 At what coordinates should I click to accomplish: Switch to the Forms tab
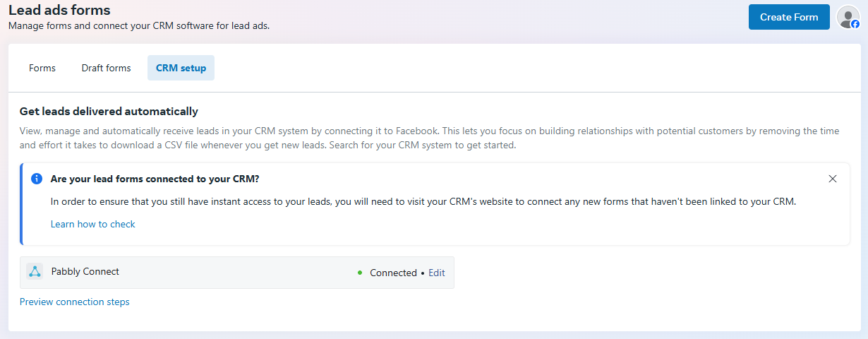(42, 68)
